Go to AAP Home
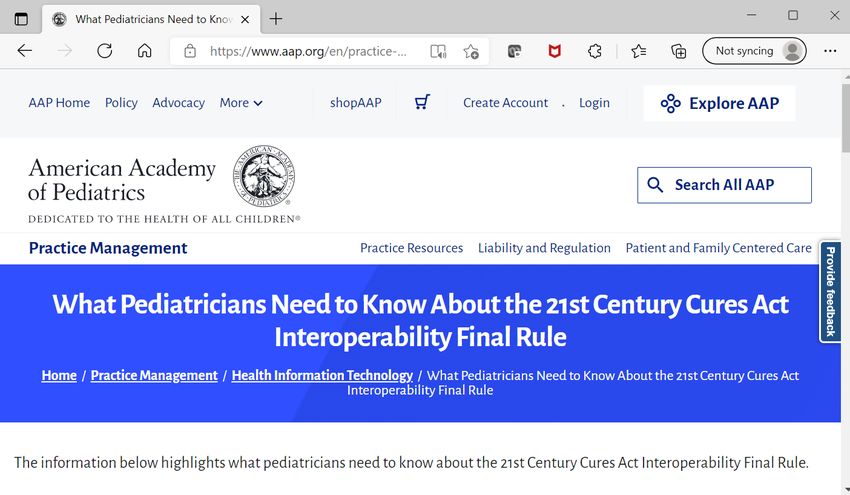The height and width of the screenshot is (495, 850). [x=59, y=102]
